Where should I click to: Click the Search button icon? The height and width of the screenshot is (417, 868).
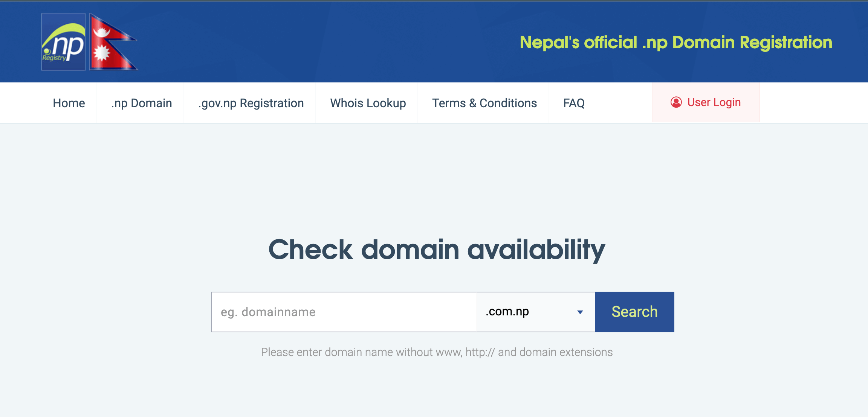click(634, 311)
